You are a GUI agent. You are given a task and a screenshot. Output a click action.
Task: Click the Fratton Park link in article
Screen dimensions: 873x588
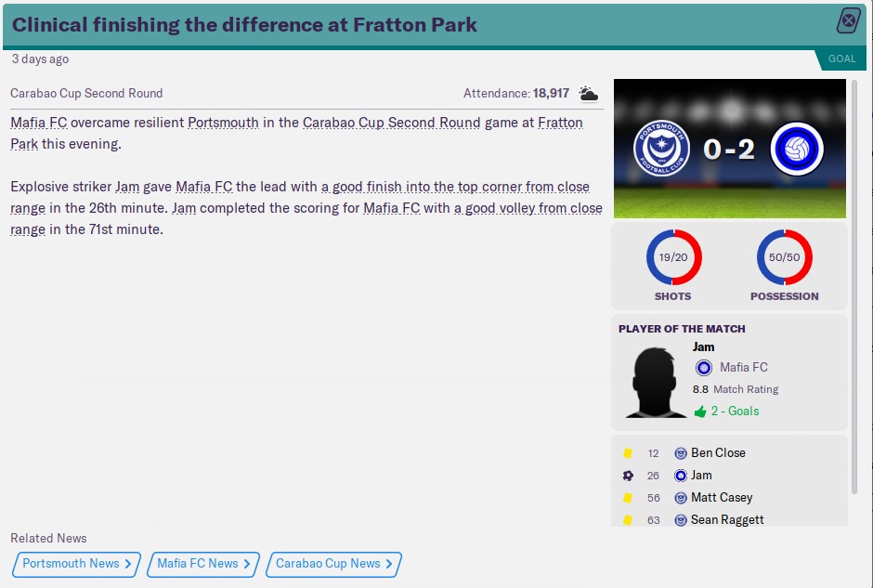pos(560,123)
